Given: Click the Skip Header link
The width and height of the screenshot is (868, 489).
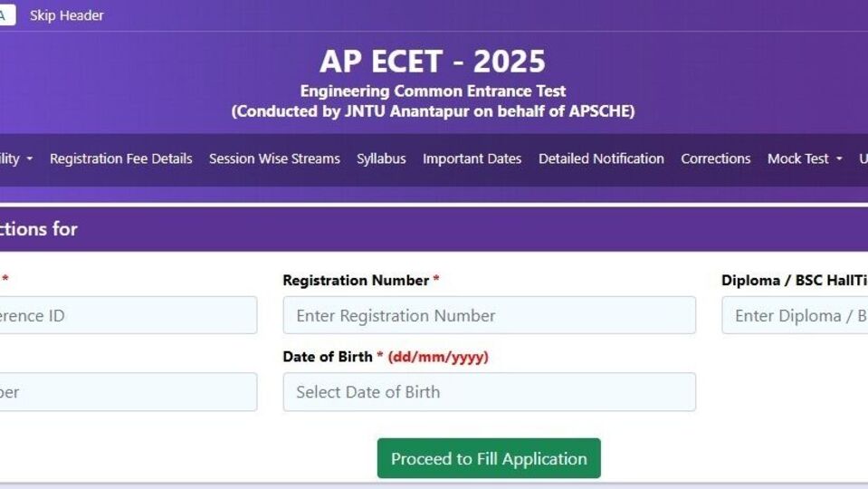Looking at the screenshot, I should pyautogui.click(x=66, y=15).
